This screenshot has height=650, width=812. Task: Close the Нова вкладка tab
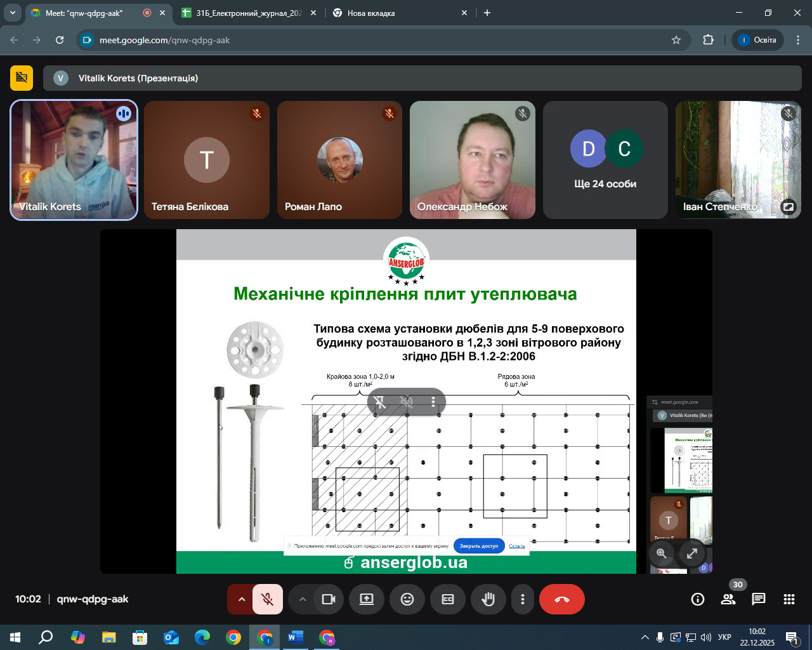point(464,13)
